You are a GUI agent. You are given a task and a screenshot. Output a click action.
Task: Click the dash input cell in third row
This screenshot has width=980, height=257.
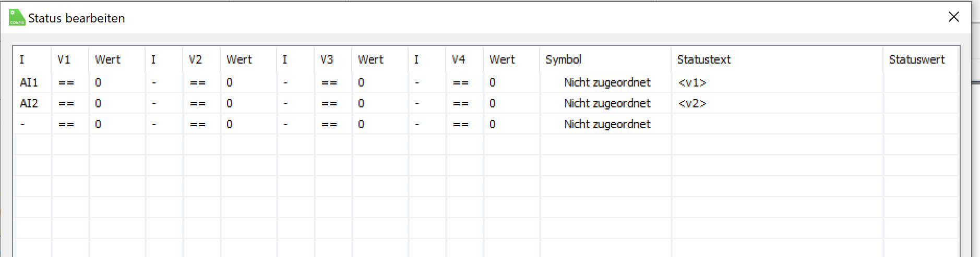pyautogui.click(x=23, y=125)
